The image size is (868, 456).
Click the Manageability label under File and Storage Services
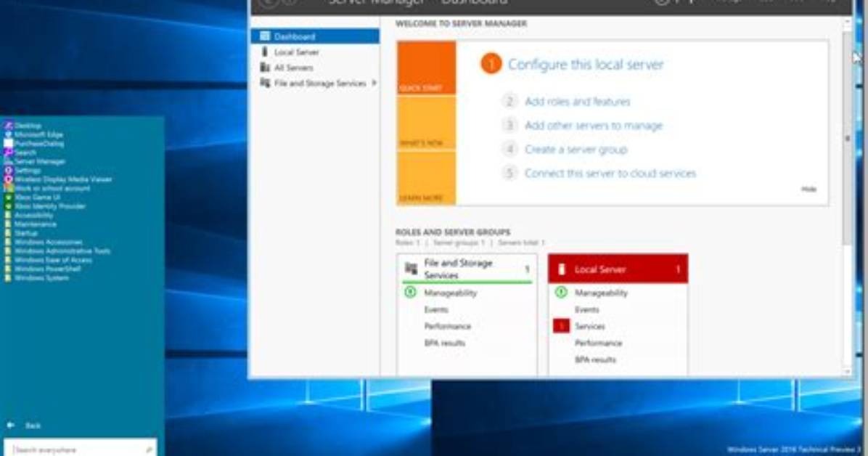pyautogui.click(x=450, y=293)
